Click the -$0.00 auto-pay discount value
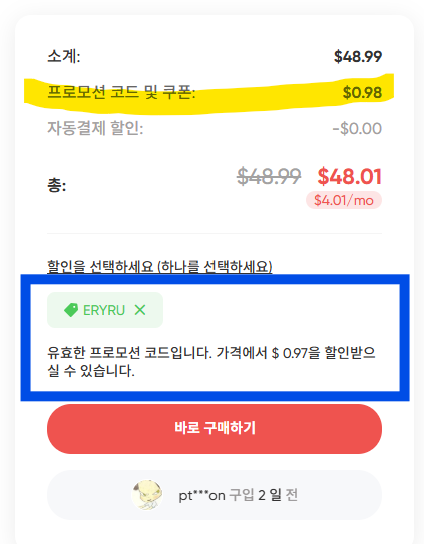 point(357,128)
